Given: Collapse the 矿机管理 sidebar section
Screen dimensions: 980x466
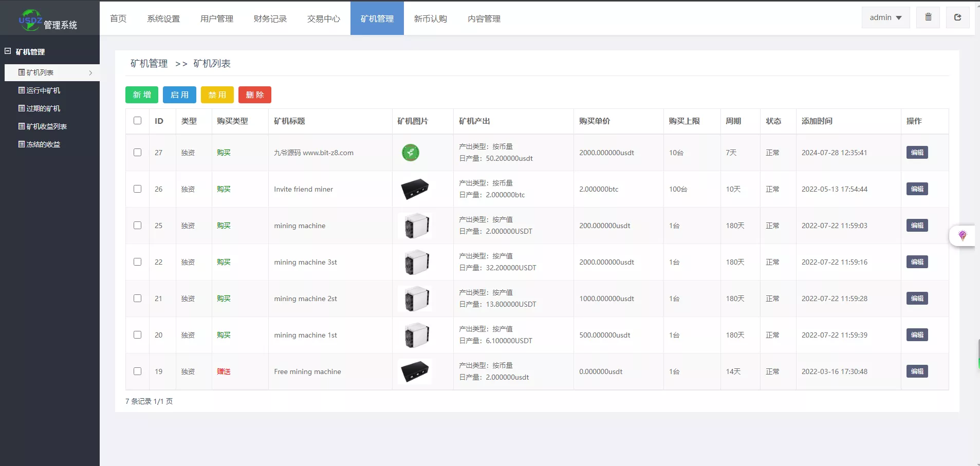Looking at the screenshot, I should pos(7,51).
